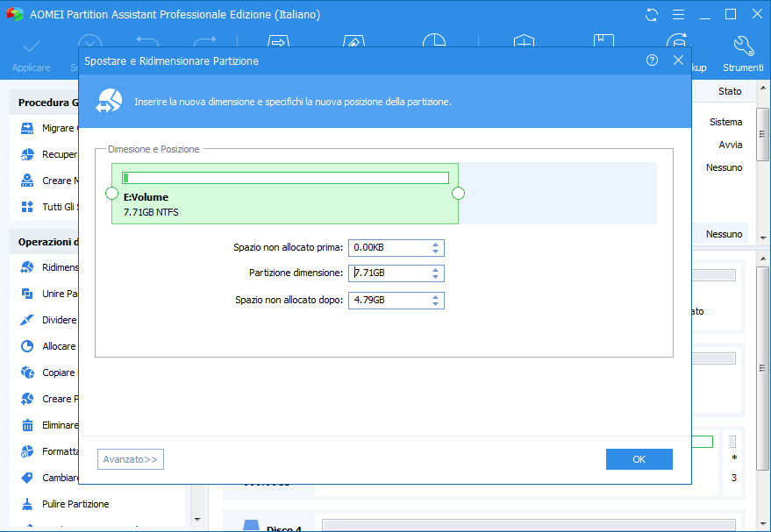Click Spazio non allocato prima field
Viewport: 771px width, 532px height.
tap(396, 248)
